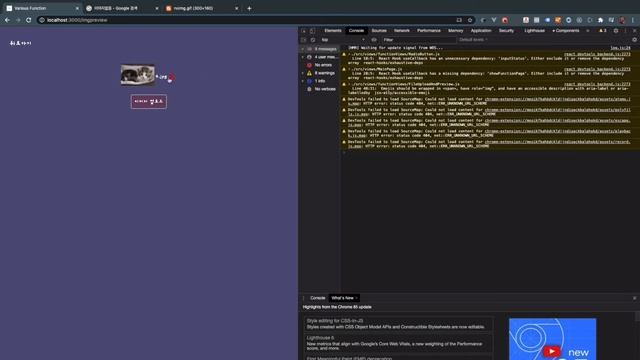Expand the RadioButton.js warning message arrow
640x360 pixels.
click(349, 54)
